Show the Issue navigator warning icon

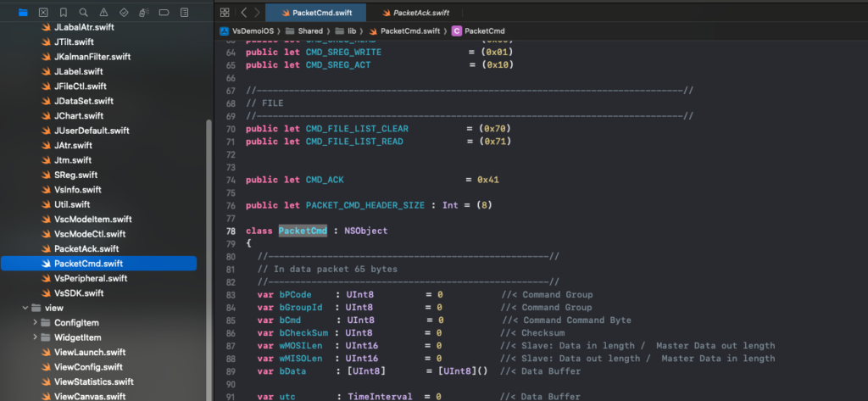click(103, 13)
